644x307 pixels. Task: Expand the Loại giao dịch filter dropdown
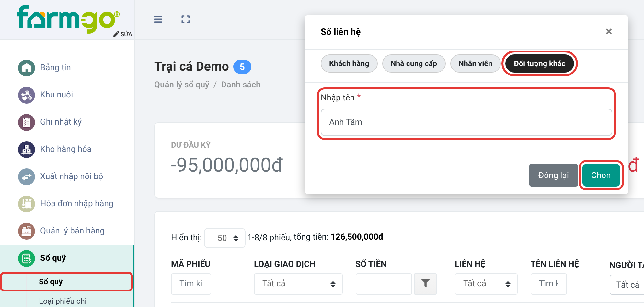(298, 284)
